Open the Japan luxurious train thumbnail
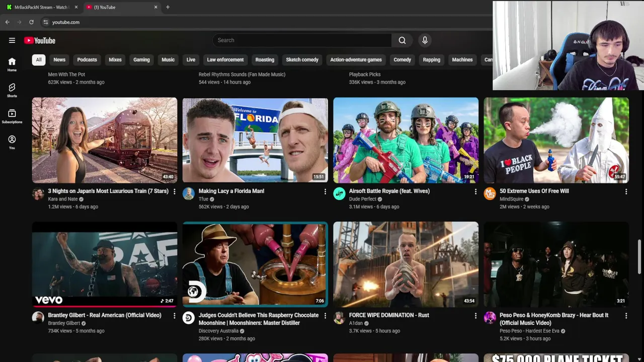Image resolution: width=644 pixels, height=362 pixels. 105,140
